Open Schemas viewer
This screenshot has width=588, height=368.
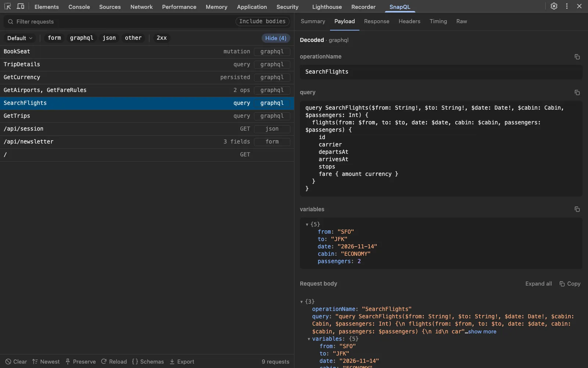(x=148, y=362)
